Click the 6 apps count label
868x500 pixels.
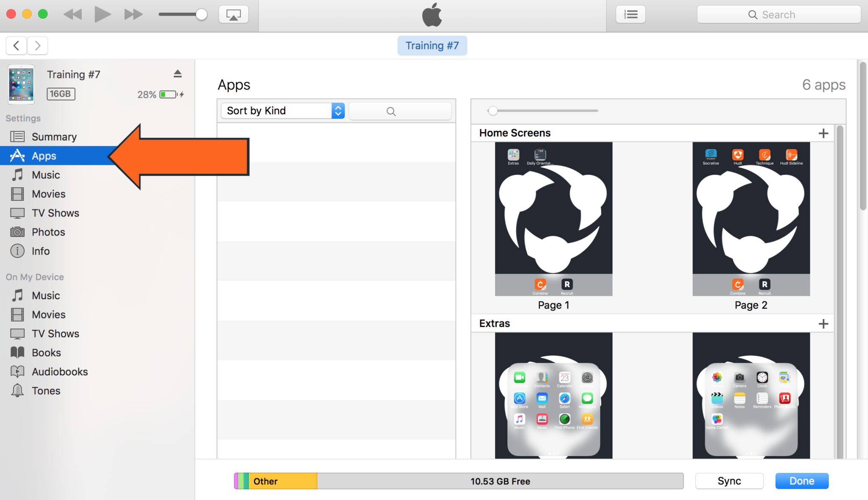pyautogui.click(x=823, y=85)
